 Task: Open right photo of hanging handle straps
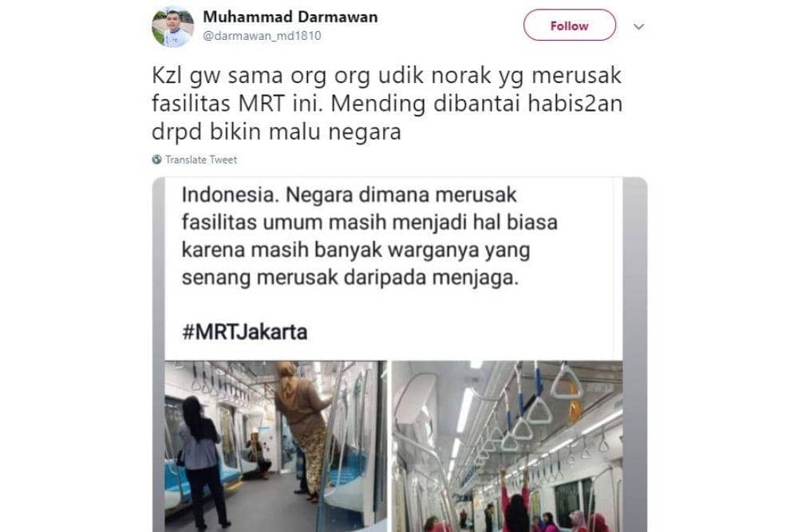tap(507, 447)
